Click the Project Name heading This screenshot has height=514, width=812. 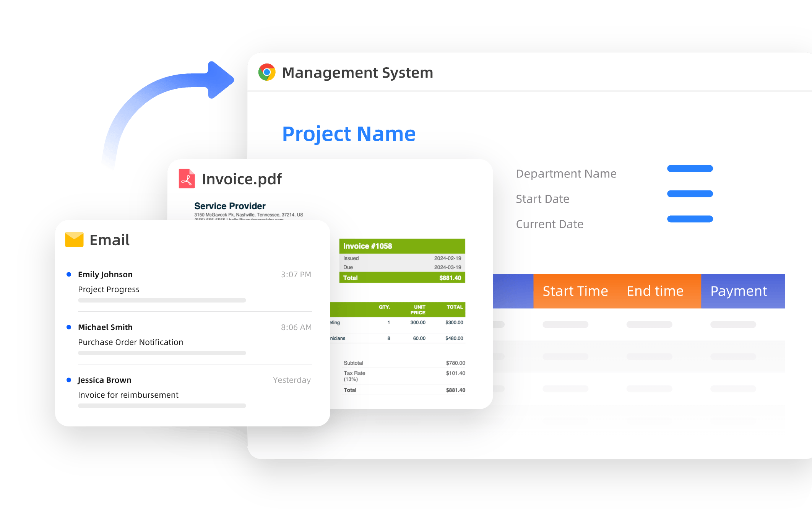click(349, 134)
